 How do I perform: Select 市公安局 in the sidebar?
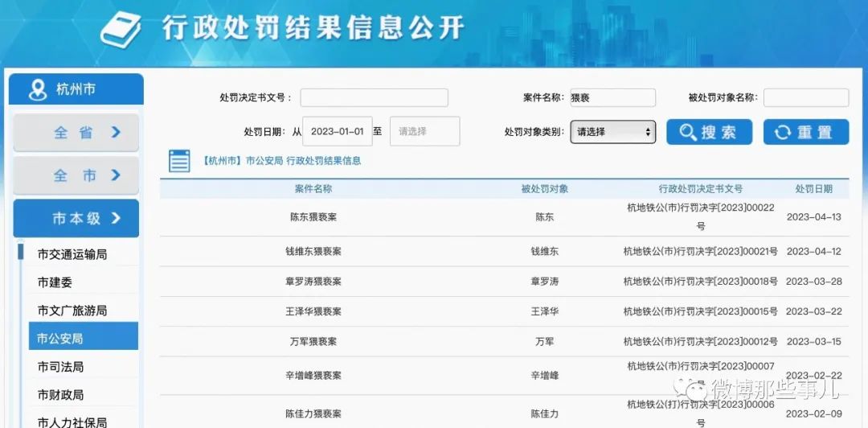60,339
